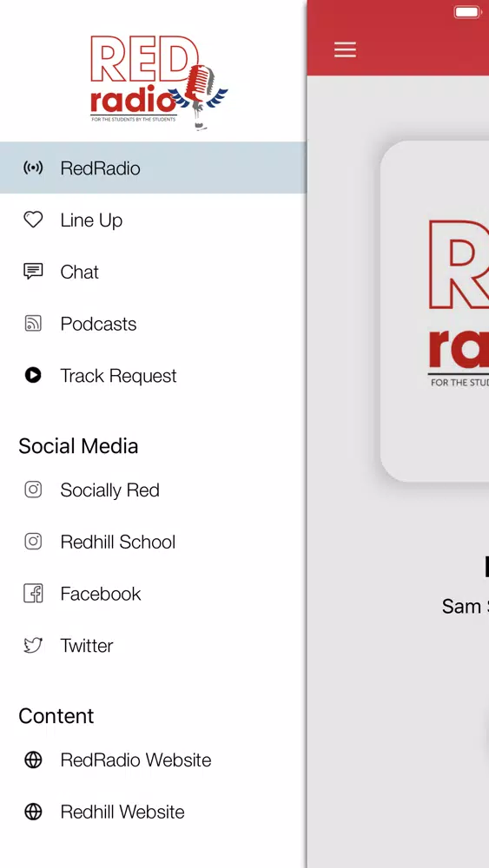Click the RedRadio broadcast icon
Image resolution: width=489 pixels, height=868 pixels.
[x=33, y=168]
